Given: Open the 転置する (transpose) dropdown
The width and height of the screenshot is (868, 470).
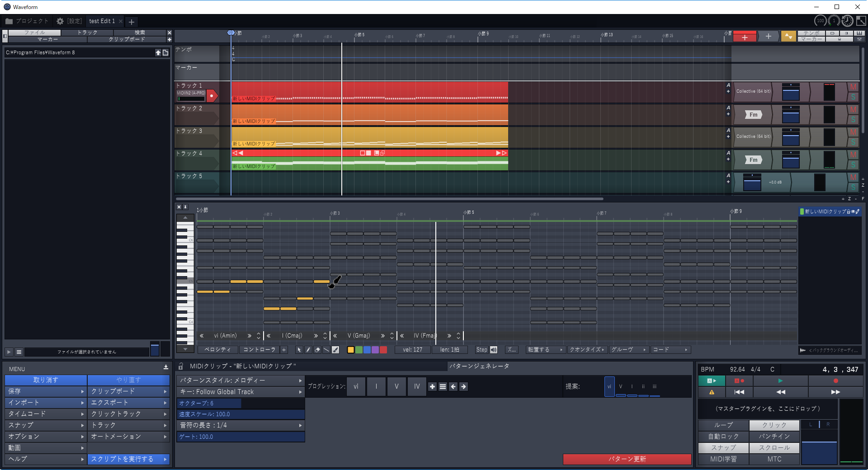Looking at the screenshot, I should tap(545, 350).
